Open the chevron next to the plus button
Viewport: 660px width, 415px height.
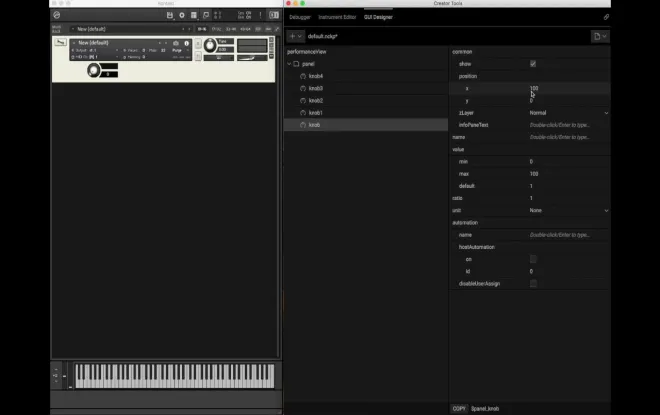[x=300, y=36]
